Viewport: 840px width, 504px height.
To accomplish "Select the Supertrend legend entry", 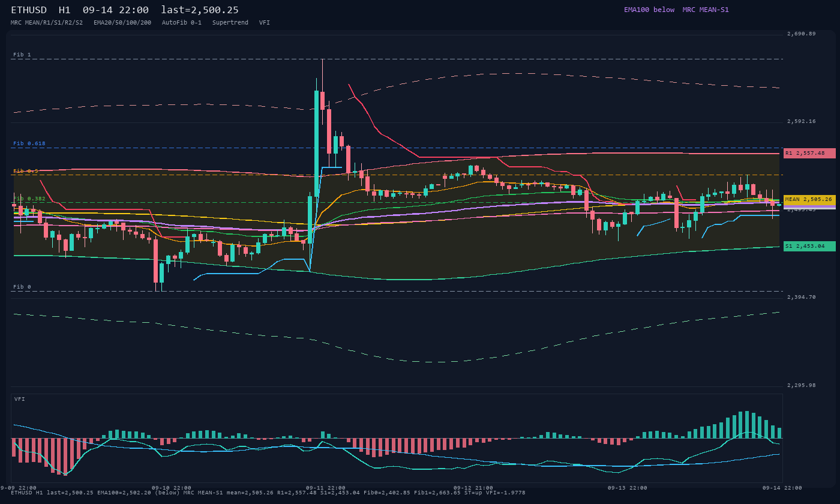I will coord(230,22).
